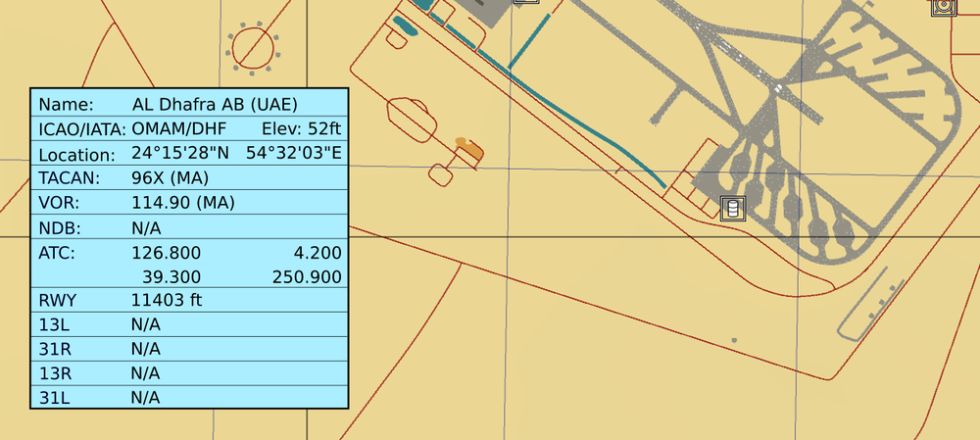
Task: Click the 13L runway label
Action: tap(55, 325)
